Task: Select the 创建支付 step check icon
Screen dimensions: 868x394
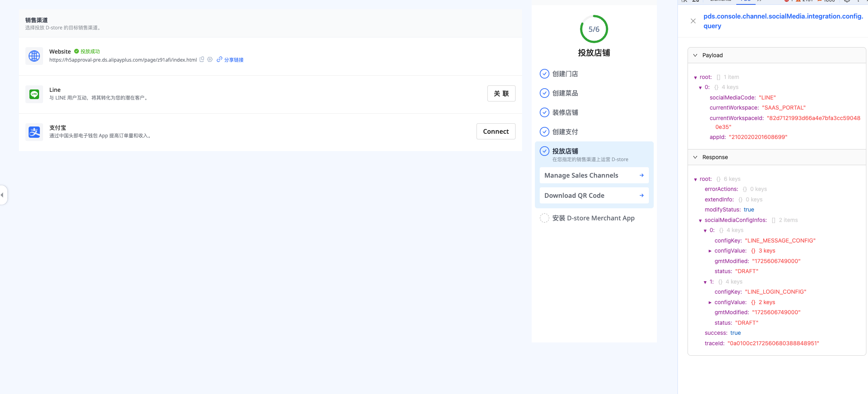Action: 544,132
